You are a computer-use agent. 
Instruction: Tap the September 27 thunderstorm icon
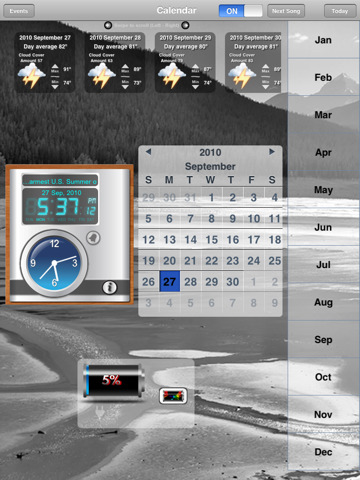click(32, 76)
